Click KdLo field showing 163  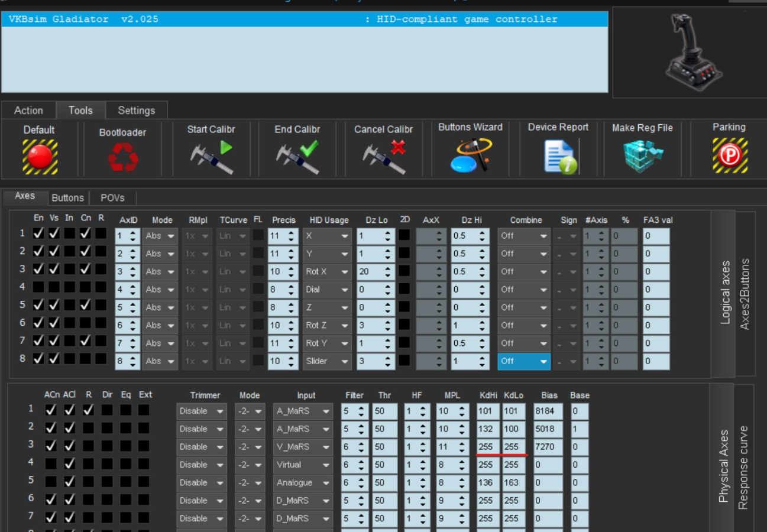pos(514,483)
